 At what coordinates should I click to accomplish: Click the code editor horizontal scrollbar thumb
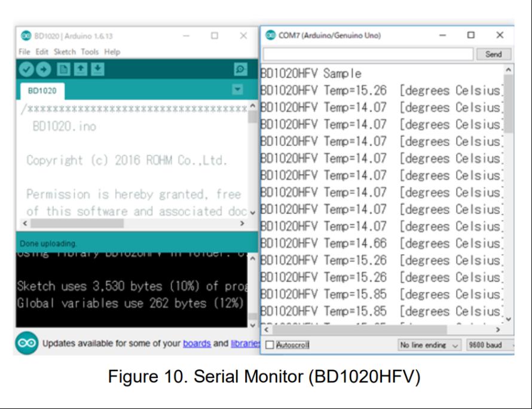pyautogui.click(x=77, y=224)
